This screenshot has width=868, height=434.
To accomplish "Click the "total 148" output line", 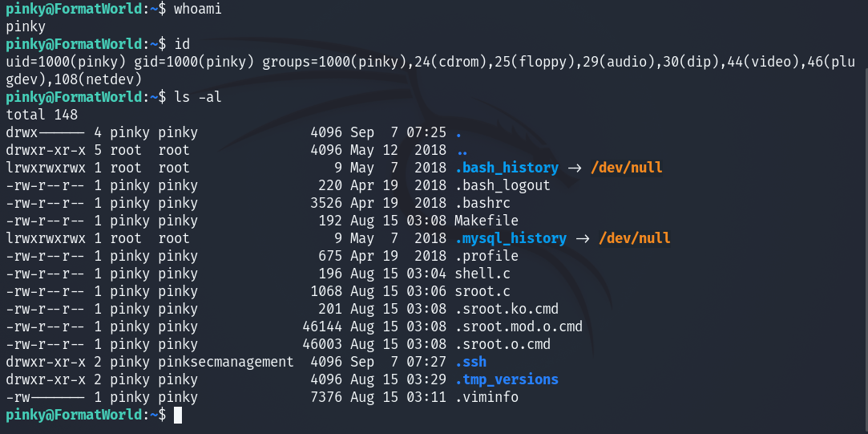I will pos(42,115).
